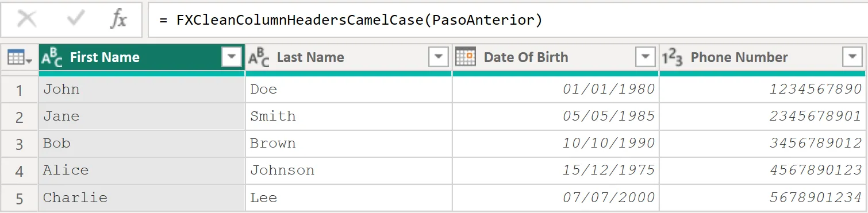Change First Name column ABC type icon
Screen dimensions: 868x213
(52, 57)
